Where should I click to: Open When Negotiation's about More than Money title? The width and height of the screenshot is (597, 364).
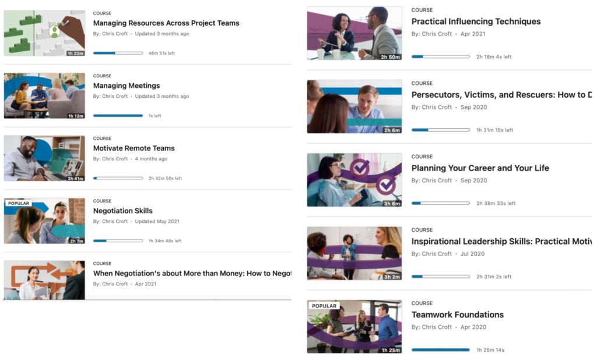click(x=192, y=273)
